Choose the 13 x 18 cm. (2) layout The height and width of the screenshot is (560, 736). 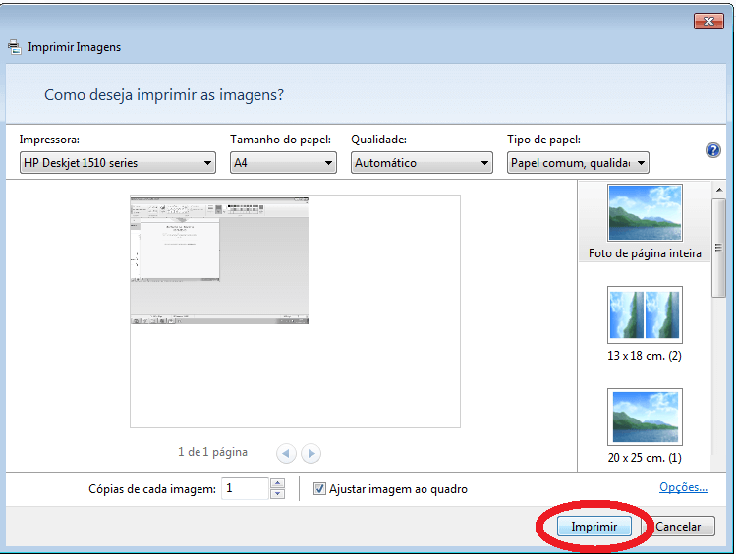coord(645,323)
